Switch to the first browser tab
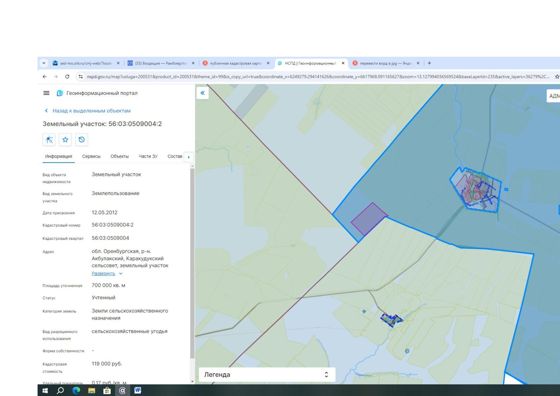560x396 pixels. [x=86, y=63]
